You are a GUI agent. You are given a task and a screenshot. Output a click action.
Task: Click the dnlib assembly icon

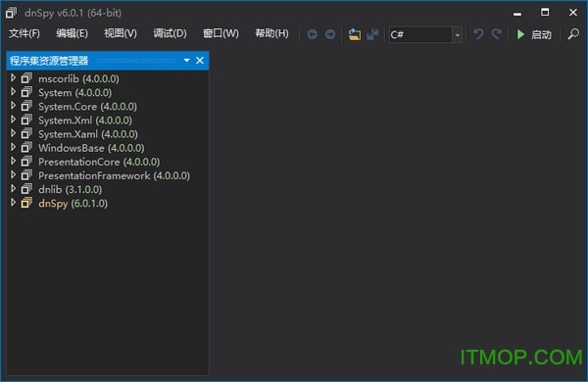[26, 189]
